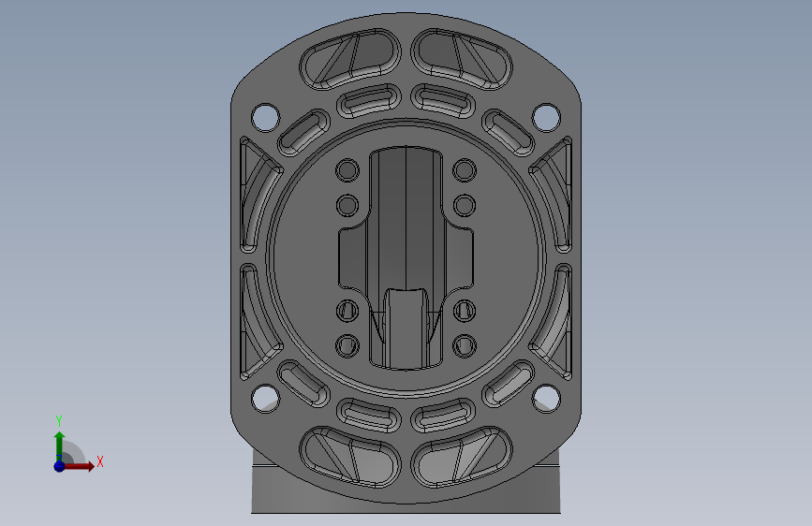This screenshot has width=812, height=526.
Task: Select the lower-right bolt hole on the model flange
Action: (546, 399)
